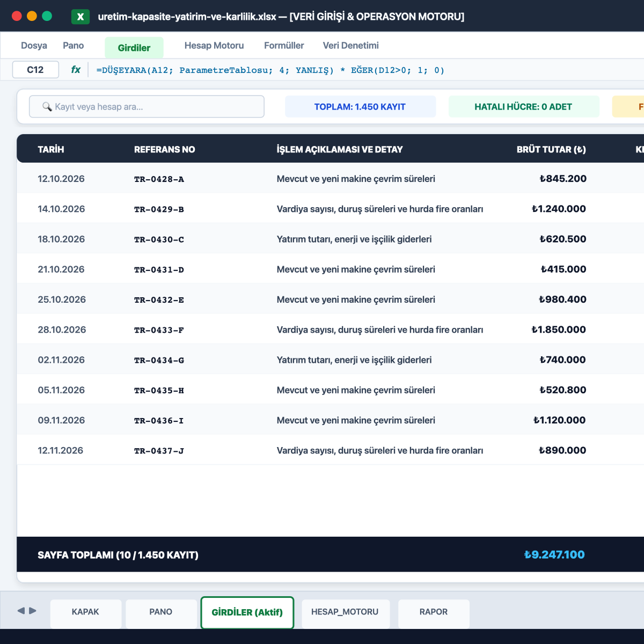This screenshot has height=644, width=644.
Task: Select reference TR-0429-B
Action: (159, 209)
